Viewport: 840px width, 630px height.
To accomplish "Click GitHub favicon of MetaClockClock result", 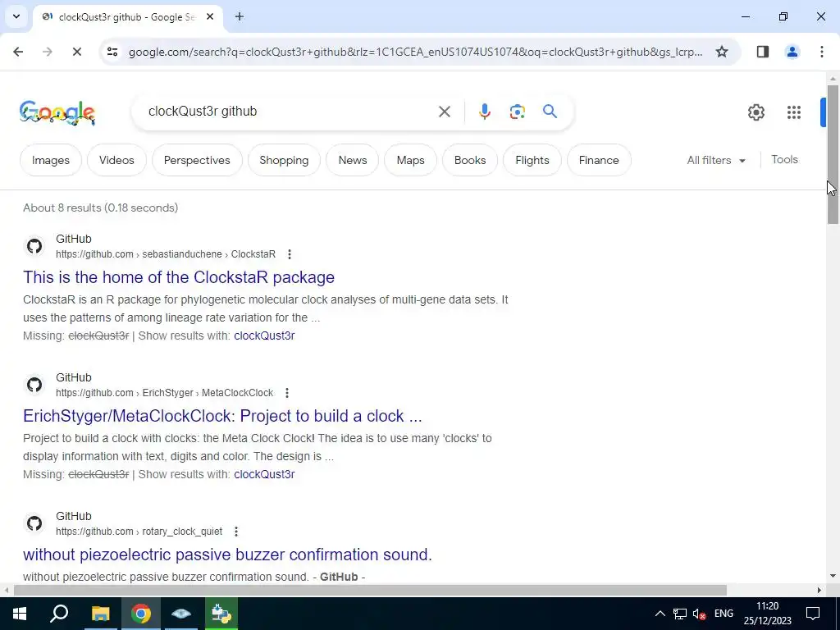I will [34, 385].
